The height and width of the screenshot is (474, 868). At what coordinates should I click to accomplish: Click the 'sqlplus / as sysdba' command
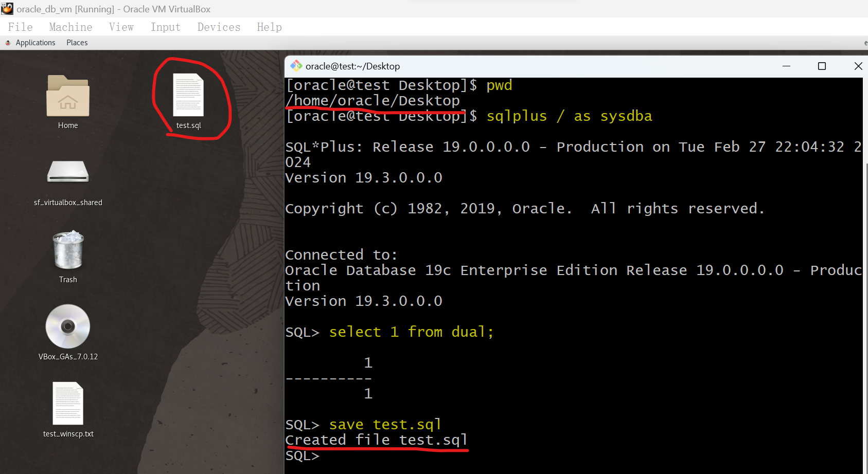569,116
